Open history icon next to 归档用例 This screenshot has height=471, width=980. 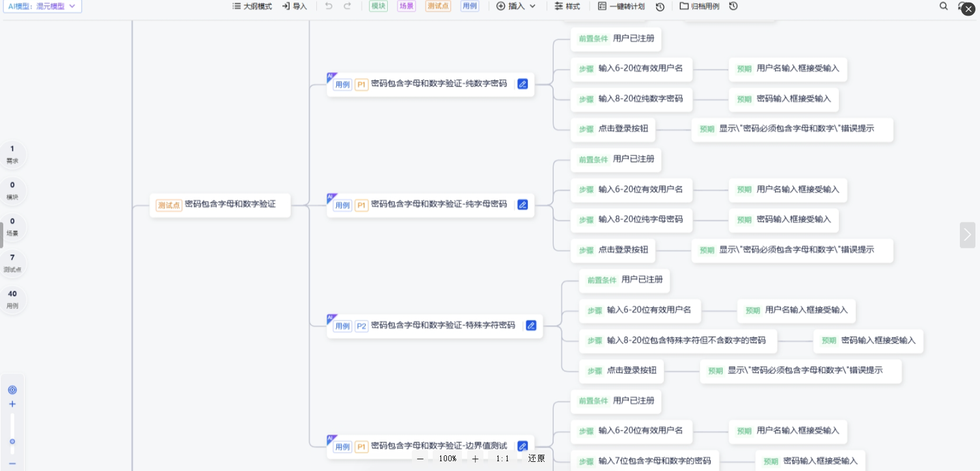[x=733, y=6]
